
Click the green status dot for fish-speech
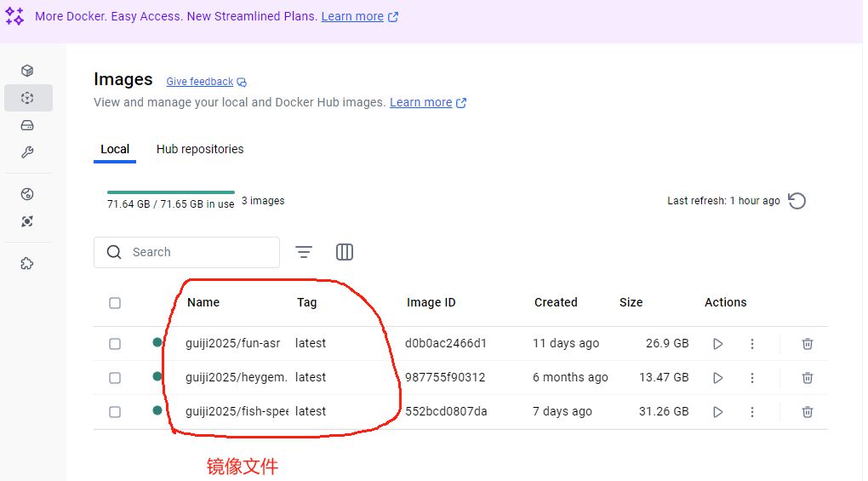click(x=157, y=410)
